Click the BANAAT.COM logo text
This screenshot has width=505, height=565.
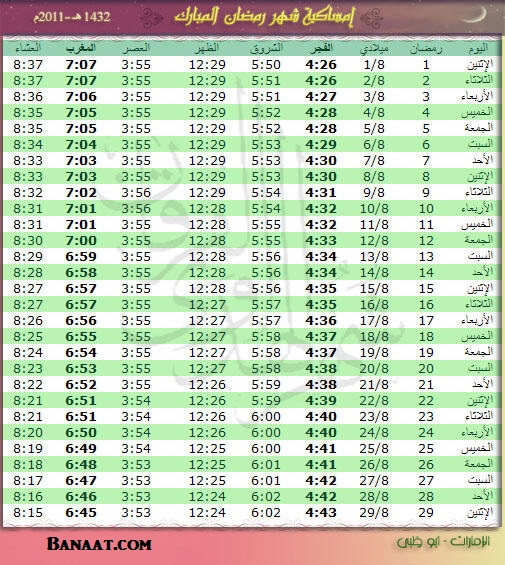pyautogui.click(x=99, y=544)
